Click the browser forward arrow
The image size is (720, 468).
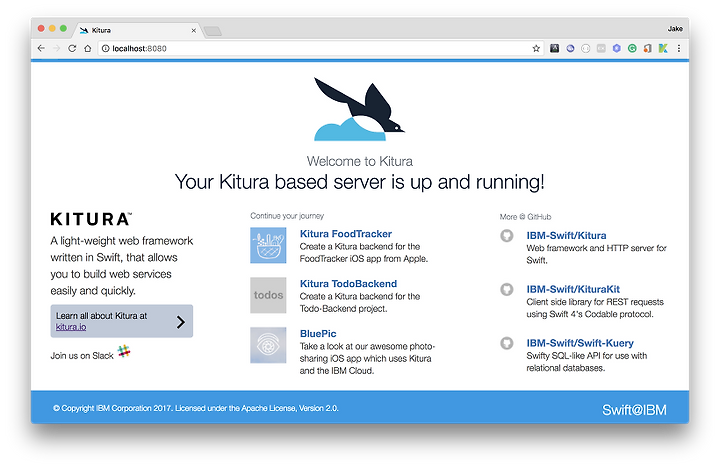(x=56, y=48)
